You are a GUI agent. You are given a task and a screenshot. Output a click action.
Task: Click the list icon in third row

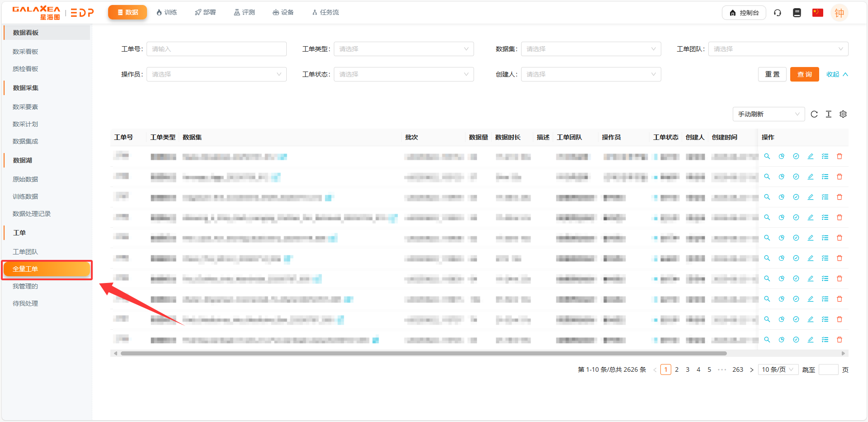(x=825, y=197)
